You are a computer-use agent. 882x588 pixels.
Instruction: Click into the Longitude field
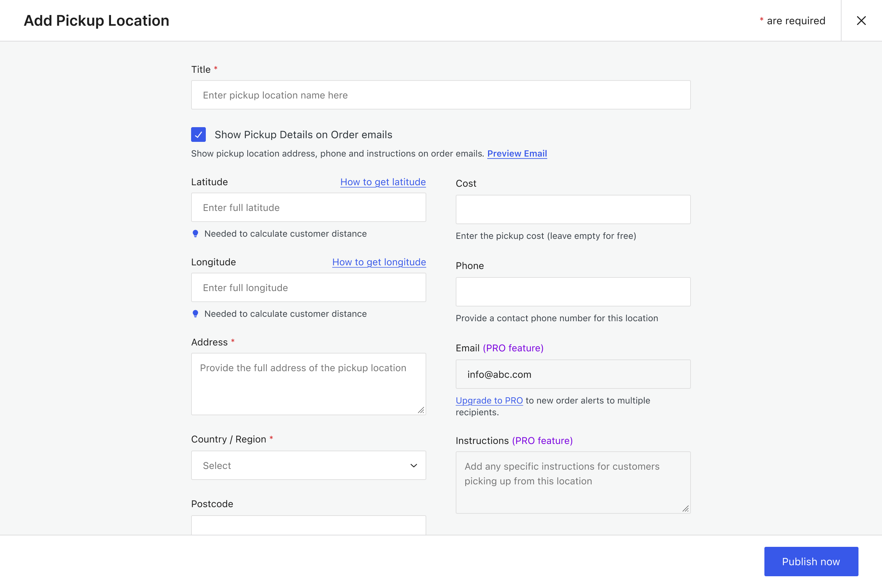(308, 288)
